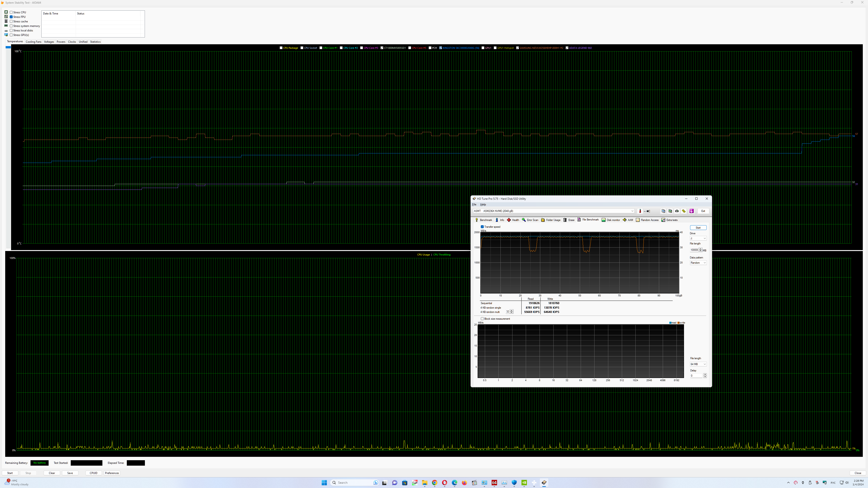Enable Block size measurement checkbox
Image resolution: width=868 pixels, height=488 pixels.
(482, 319)
